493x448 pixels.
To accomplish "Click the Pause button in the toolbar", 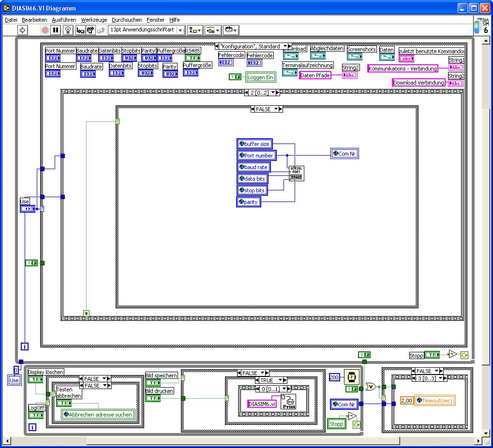I will 56,30.
